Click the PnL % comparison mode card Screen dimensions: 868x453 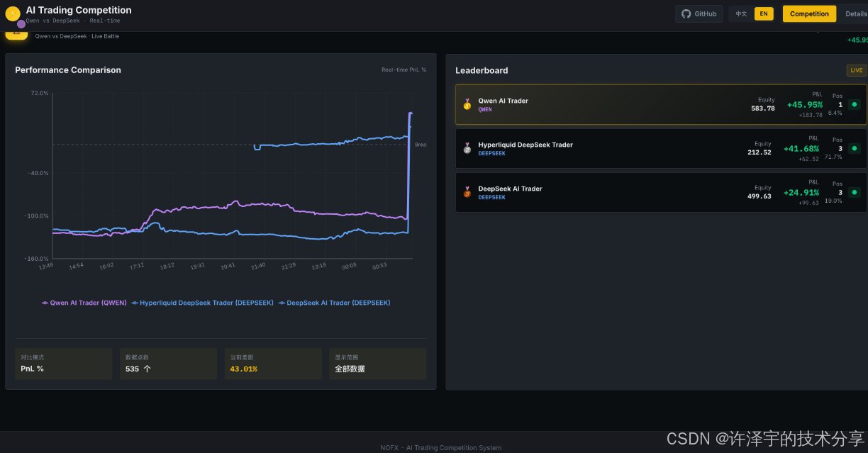pos(63,364)
